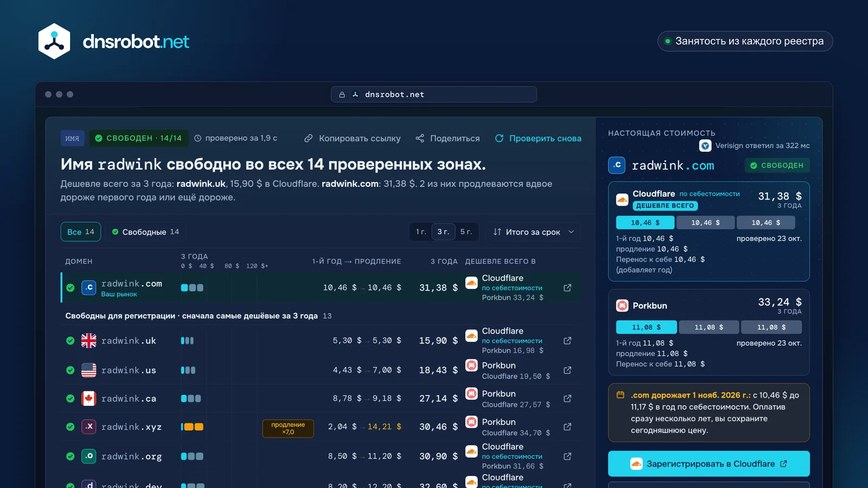Show all 14 domains with Все tab
This screenshot has width=868, height=488.
point(81,232)
